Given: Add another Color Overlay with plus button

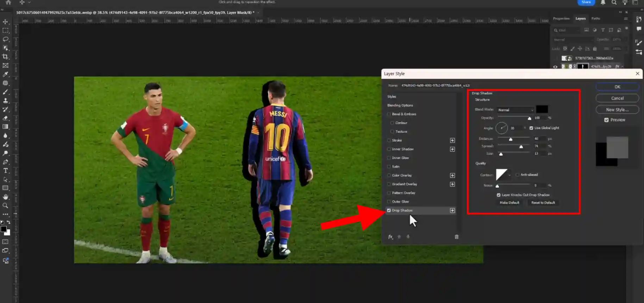Looking at the screenshot, I should (x=452, y=175).
